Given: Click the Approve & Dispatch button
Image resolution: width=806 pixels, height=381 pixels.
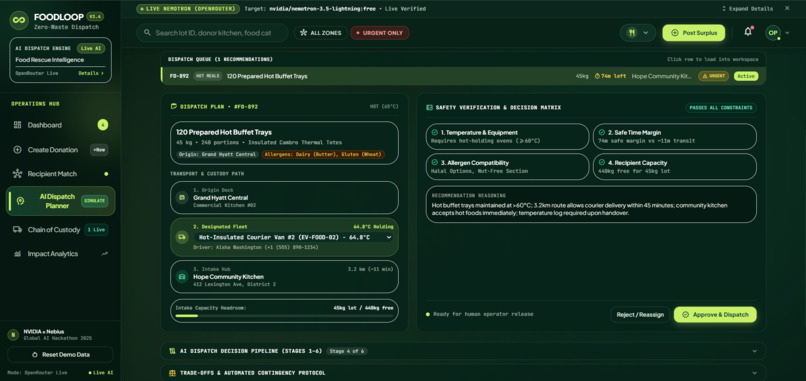Looking at the screenshot, I should (x=715, y=315).
